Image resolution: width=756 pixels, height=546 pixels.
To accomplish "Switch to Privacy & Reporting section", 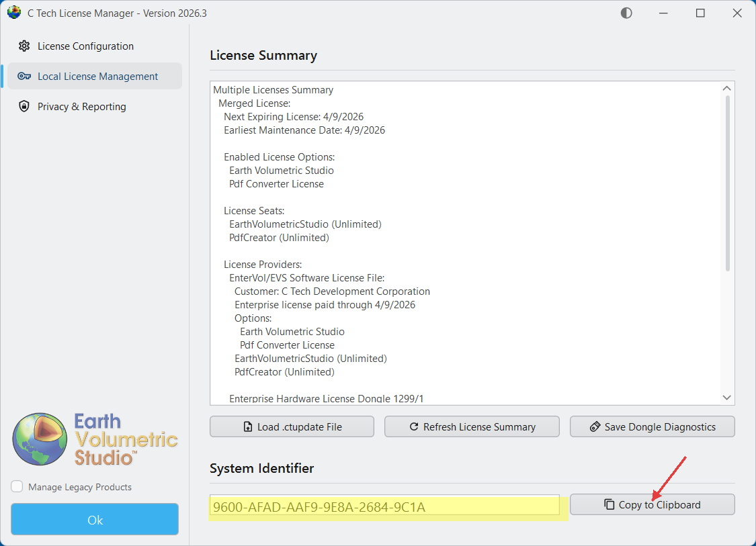I will point(81,106).
